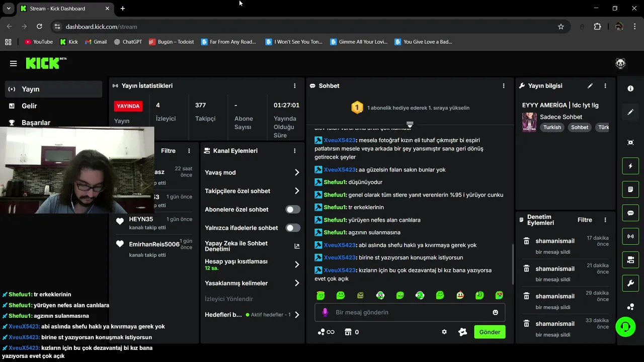Toggle the broadcast stats widget icon
Screen dimensions: 644x362
tap(630, 236)
